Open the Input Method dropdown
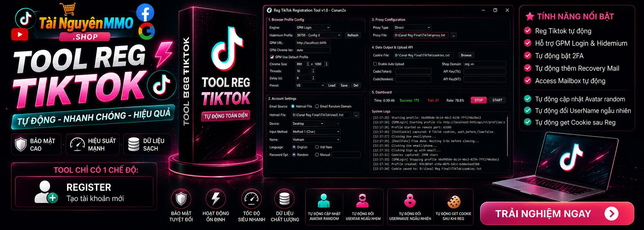Image resolution: width=644 pixels, height=230 pixels. pos(316,132)
